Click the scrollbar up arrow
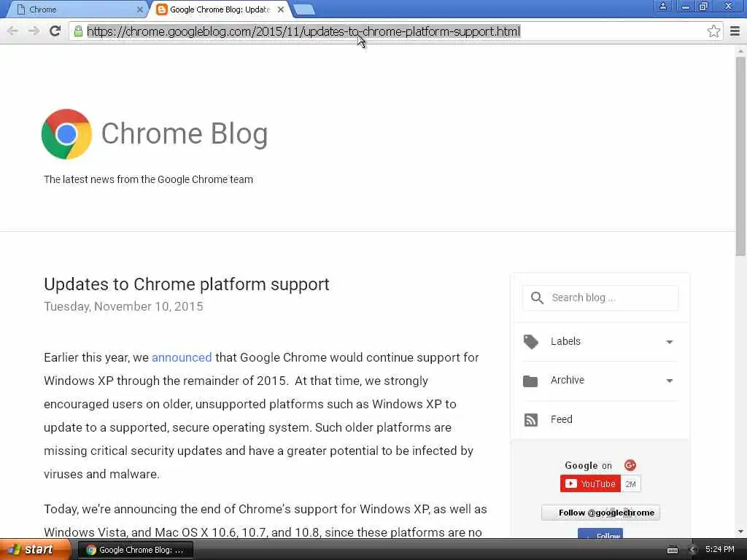 coord(740,50)
